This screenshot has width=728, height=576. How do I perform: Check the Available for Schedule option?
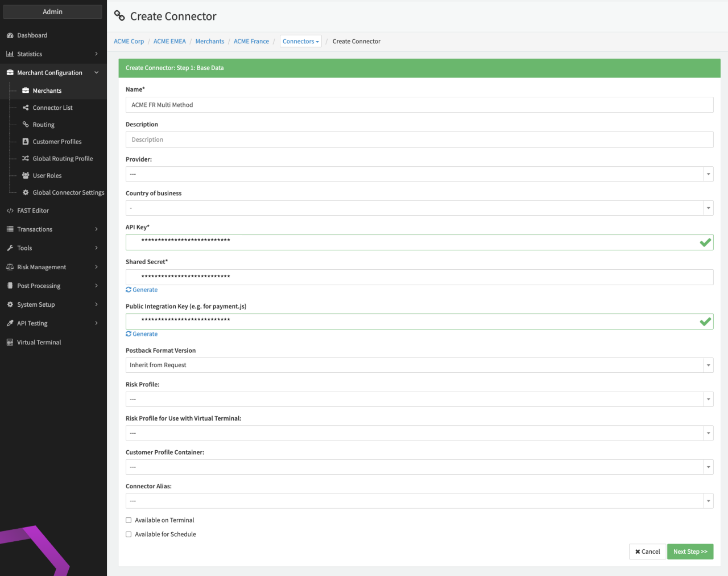click(129, 534)
